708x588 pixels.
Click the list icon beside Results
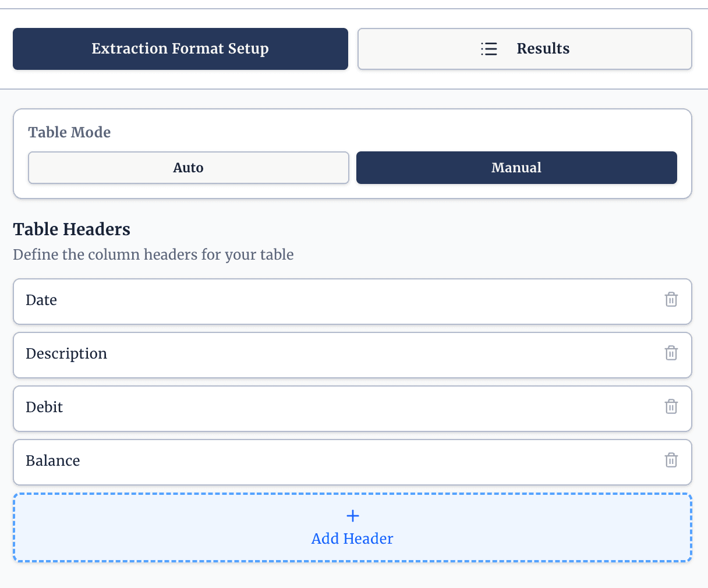489,49
